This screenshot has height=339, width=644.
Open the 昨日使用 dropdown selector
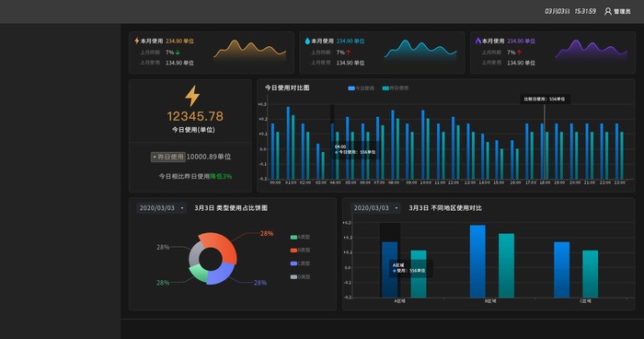pyautogui.click(x=168, y=157)
